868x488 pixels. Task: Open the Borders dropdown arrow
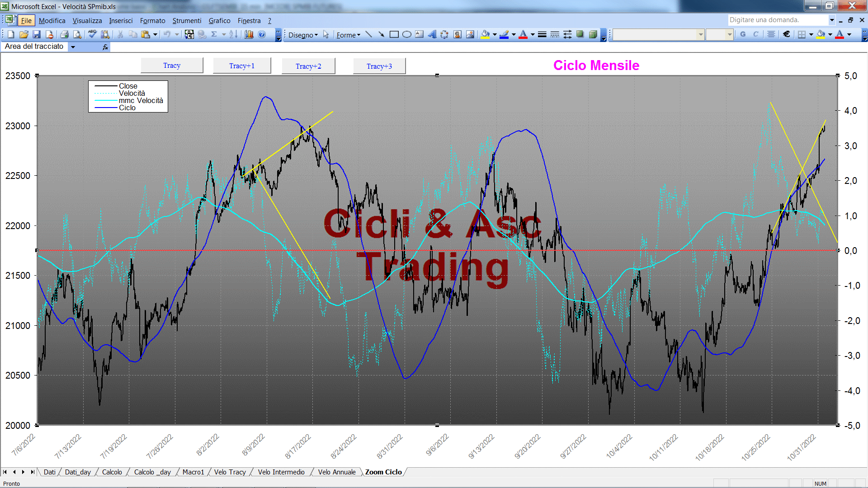coord(811,34)
